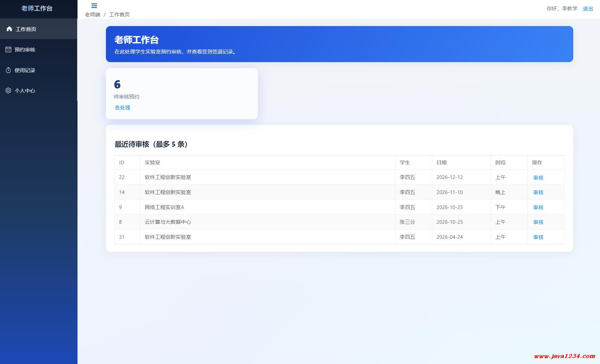Click the calendar icon beside 预约审核
The width and height of the screenshot is (600, 364).
click(x=8, y=49)
